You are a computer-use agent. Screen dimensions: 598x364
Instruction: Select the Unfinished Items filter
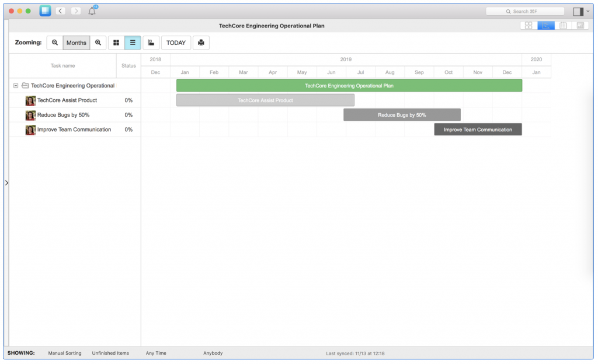pyautogui.click(x=110, y=353)
